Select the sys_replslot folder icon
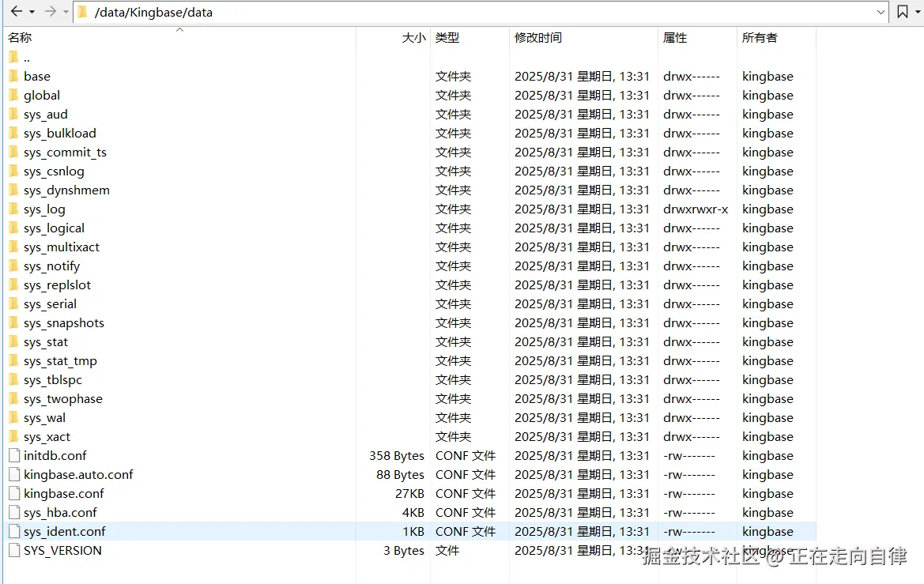Screen dimensions: 924x584 14,284
